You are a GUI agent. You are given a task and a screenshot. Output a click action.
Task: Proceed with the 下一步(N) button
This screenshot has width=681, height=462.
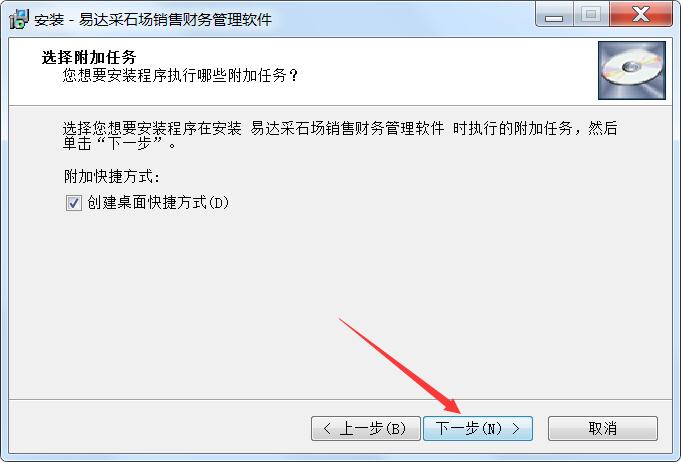tap(478, 429)
